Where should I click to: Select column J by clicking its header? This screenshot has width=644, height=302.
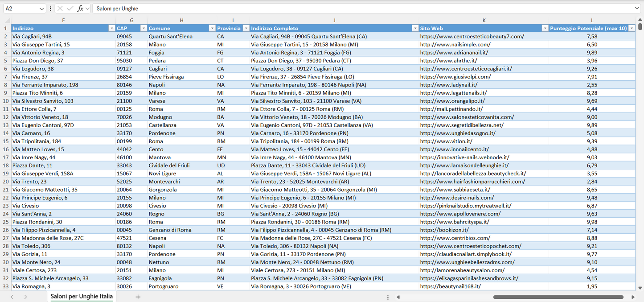point(334,20)
